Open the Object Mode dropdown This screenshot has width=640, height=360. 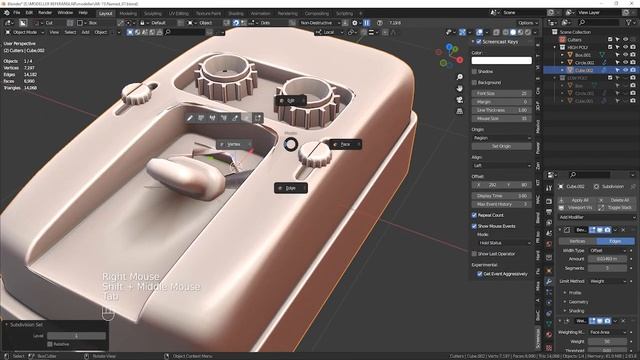(24, 32)
